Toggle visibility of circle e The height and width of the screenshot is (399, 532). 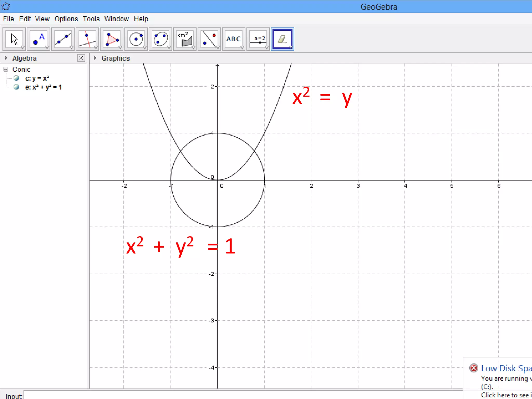16,87
